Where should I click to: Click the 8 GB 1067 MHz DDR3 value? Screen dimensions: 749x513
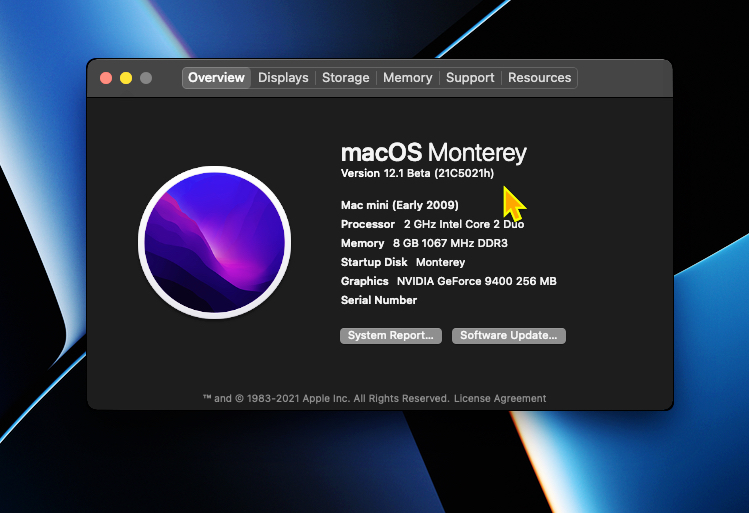(x=450, y=243)
